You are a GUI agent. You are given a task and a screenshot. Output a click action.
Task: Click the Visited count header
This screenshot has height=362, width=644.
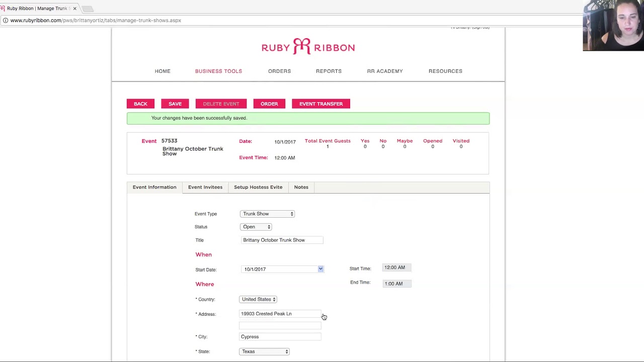[x=461, y=141]
